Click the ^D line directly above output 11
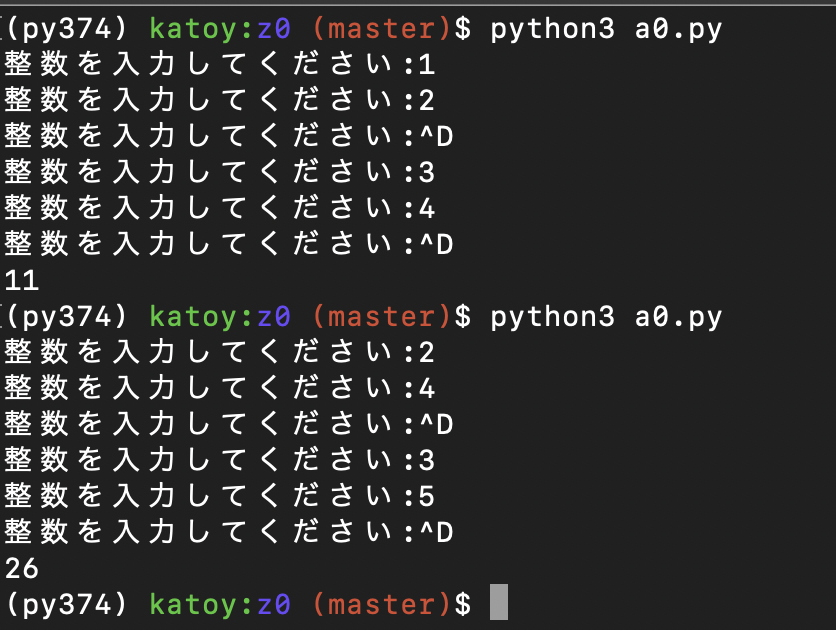 click(x=229, y=244)
